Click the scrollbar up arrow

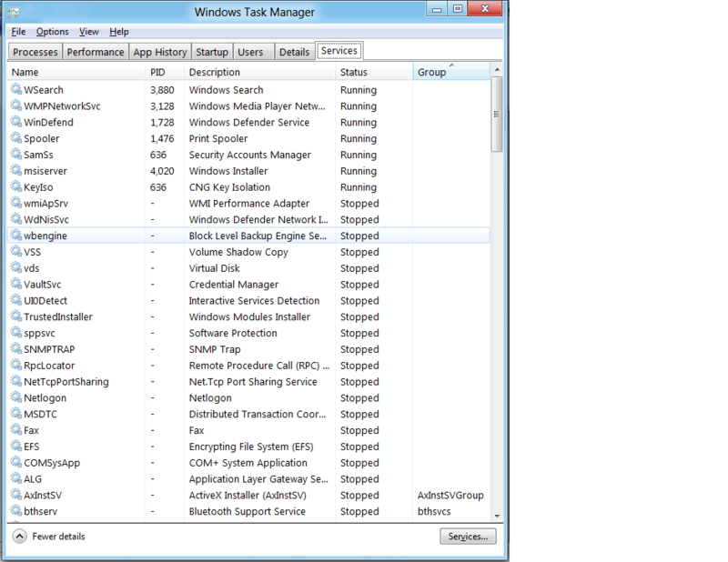point(497,70)
